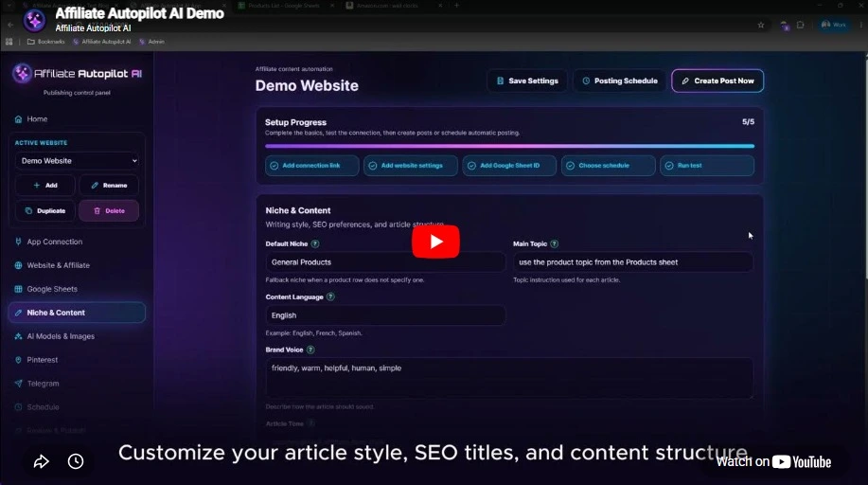Open the Bookmarks folder in bookmarks bar
The height and width of the screenshot is (485, 868).
(46, 42)
